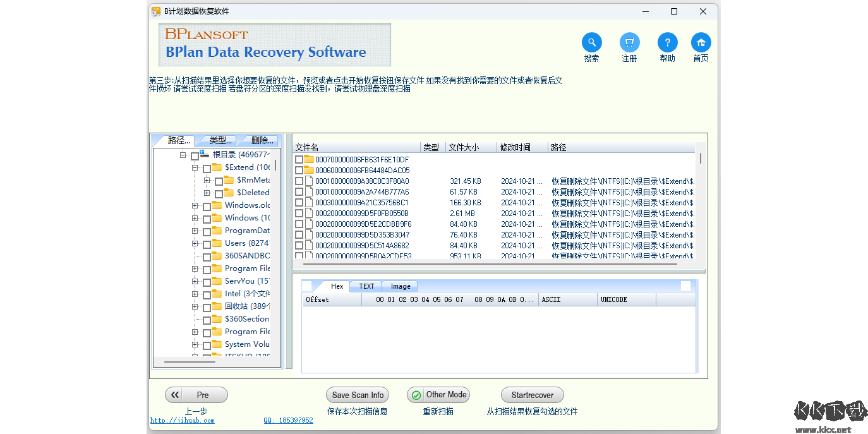Click the Startrecover button
The image size is (868, 434).
click(533, 395)
